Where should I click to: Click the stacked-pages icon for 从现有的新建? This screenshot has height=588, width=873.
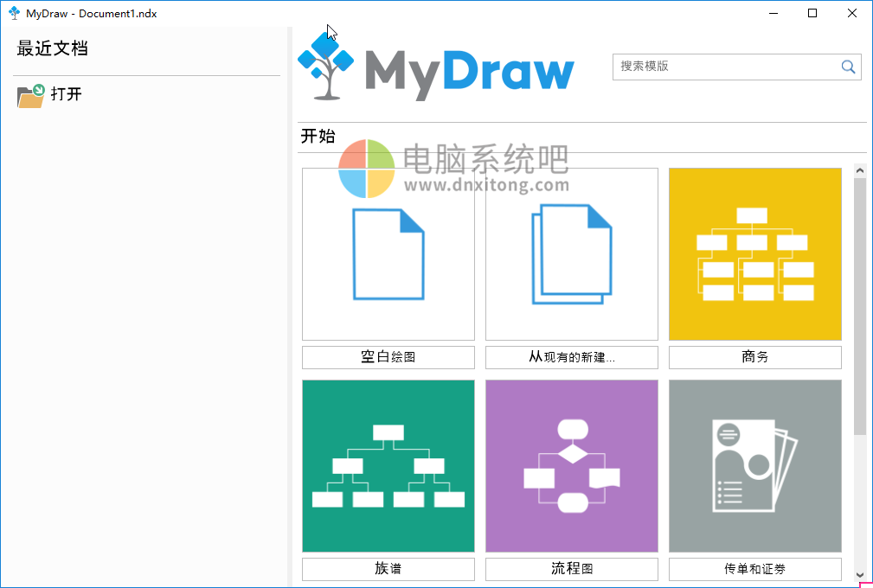coord(571,253)
